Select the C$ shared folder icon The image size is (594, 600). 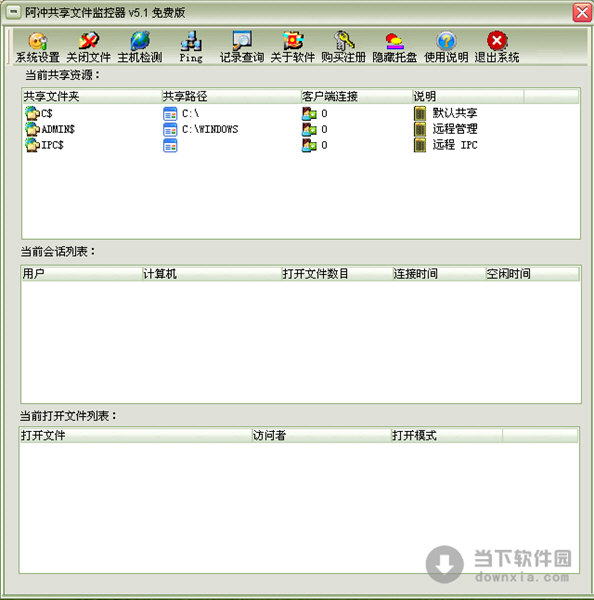[33, 113]
